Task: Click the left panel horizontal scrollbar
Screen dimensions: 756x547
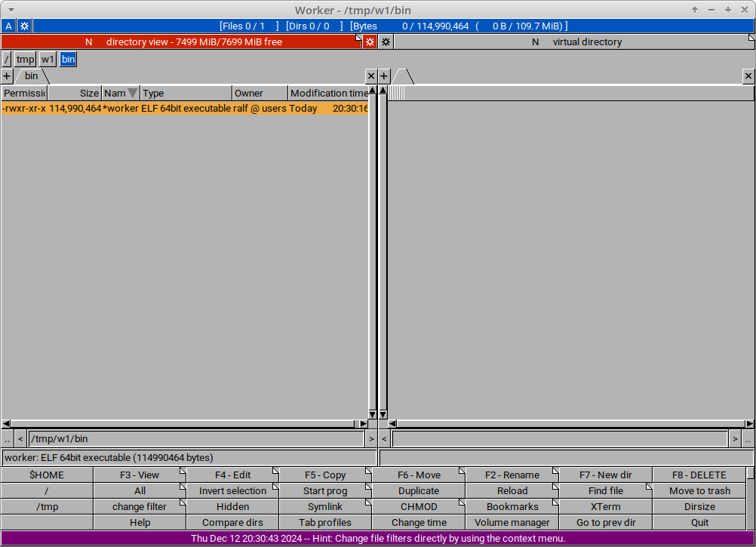Action: point(184,424)
